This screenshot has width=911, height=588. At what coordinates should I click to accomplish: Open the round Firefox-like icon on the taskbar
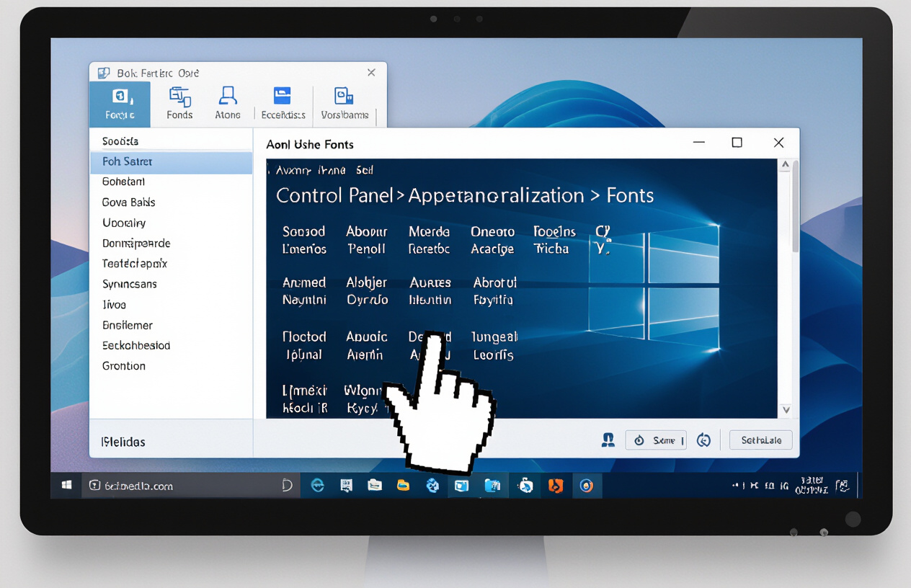click(x=587, y=486)
